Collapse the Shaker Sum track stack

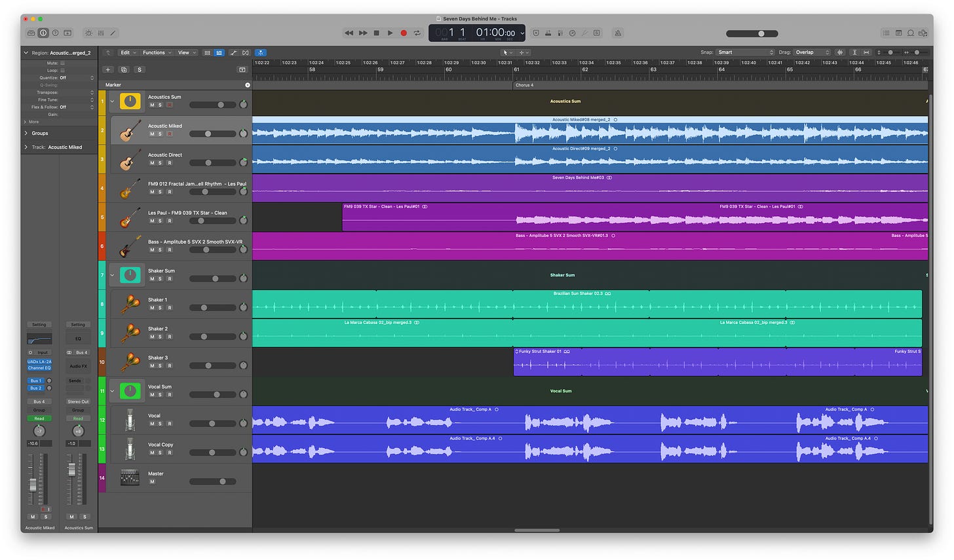tap(112, 275)
